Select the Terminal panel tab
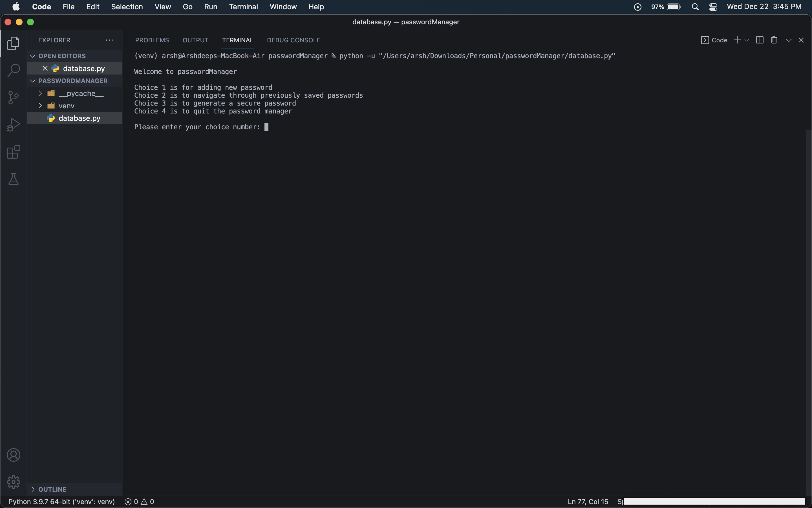Viewport: 812px width, 508px height. 238,40
